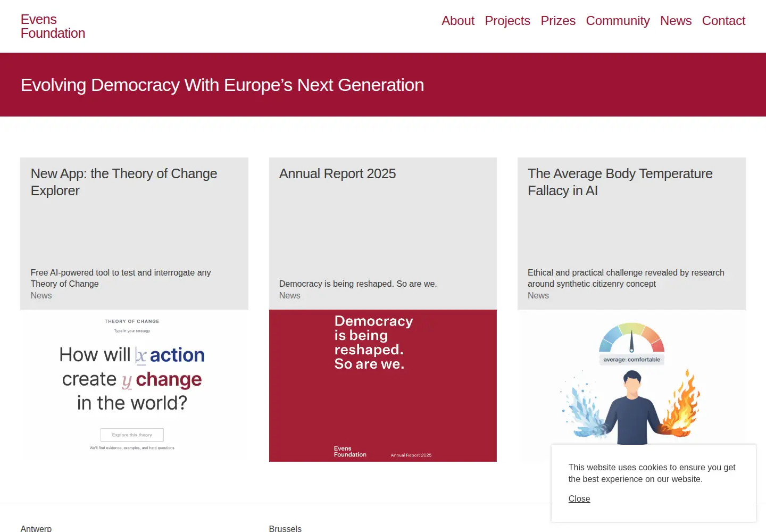This screenshot has width=766, height=532.
Task: Click the 'Ethical and practical challenge' summary text
Action: point(626,278)
